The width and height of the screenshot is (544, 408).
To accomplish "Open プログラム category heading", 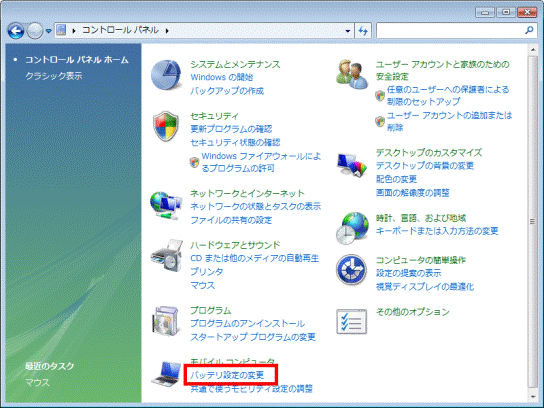I will tap(211, 310).
